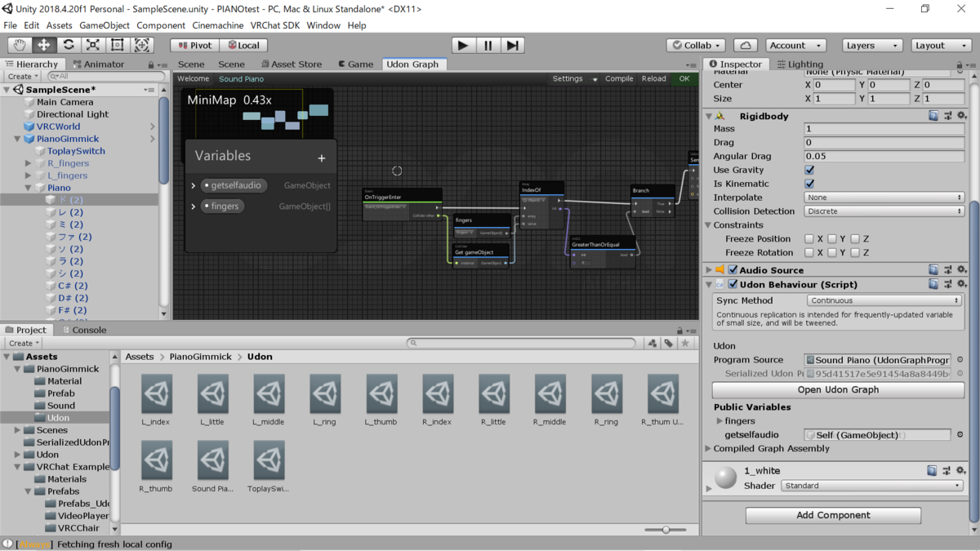Open the Cinemachine menu
980x551 pixels.
click(x=219, y=25)
